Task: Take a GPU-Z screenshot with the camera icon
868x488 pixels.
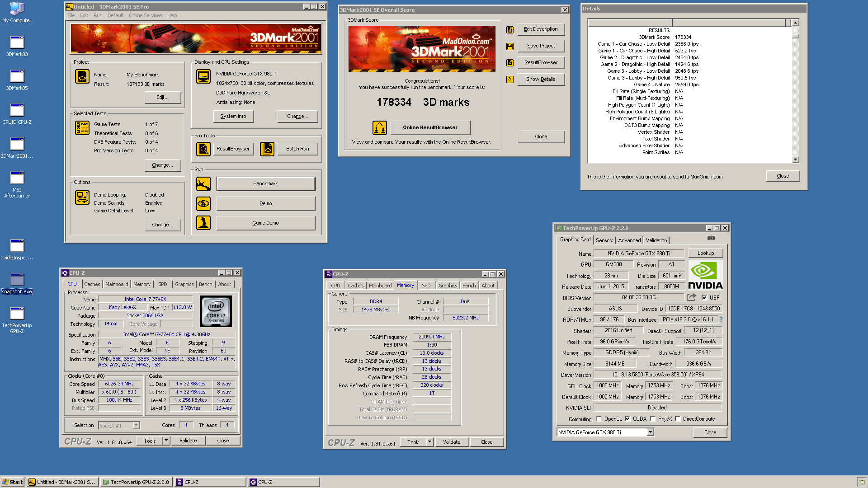Action: [x=711, y=238]
